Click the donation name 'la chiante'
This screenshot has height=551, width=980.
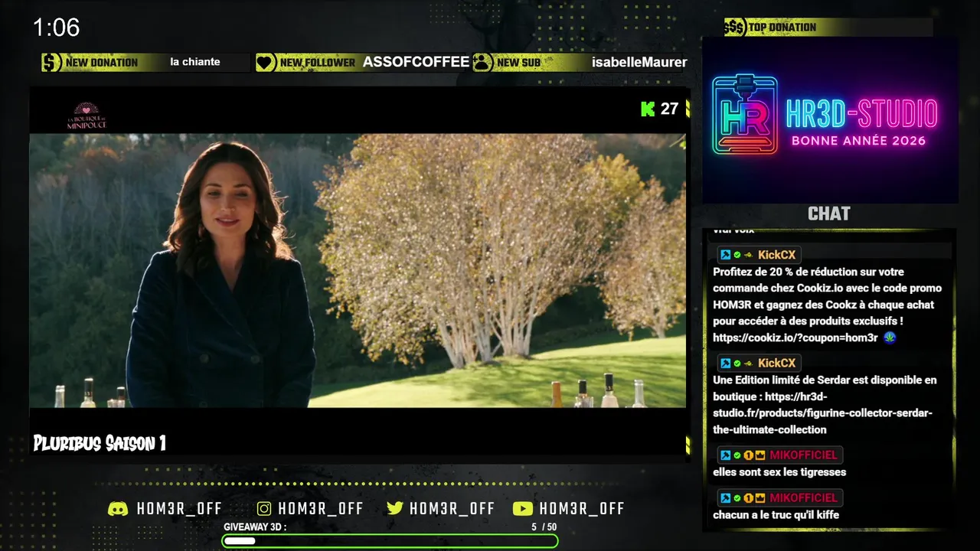[x=195, y=62]
